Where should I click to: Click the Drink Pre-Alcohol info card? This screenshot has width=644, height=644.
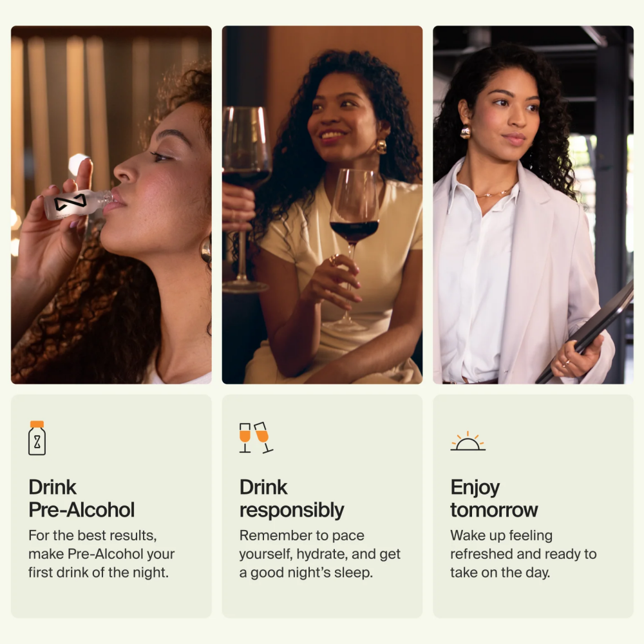111,506
